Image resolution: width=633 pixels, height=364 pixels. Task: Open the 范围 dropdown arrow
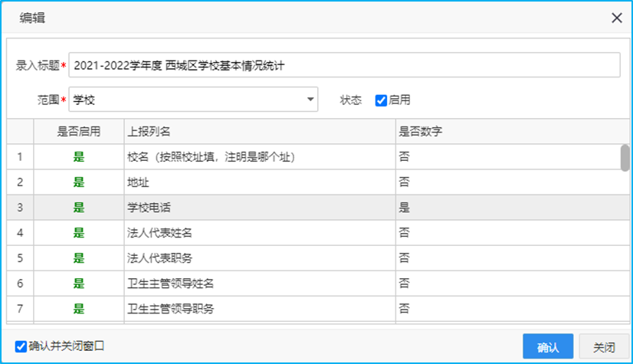pos(310,100)
